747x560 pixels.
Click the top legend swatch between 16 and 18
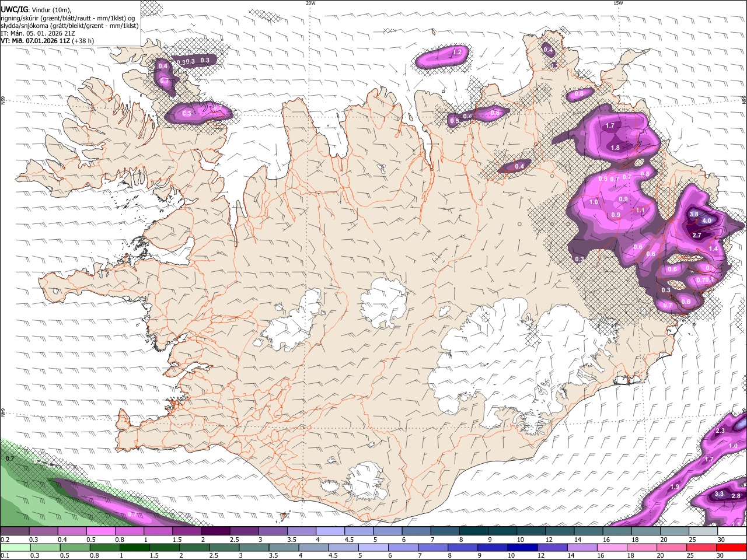coord(617,531)
